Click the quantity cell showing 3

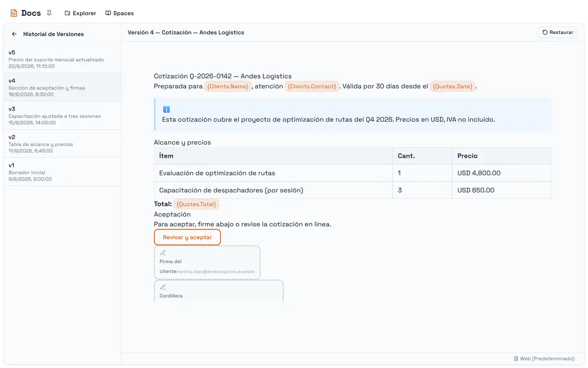422,191
